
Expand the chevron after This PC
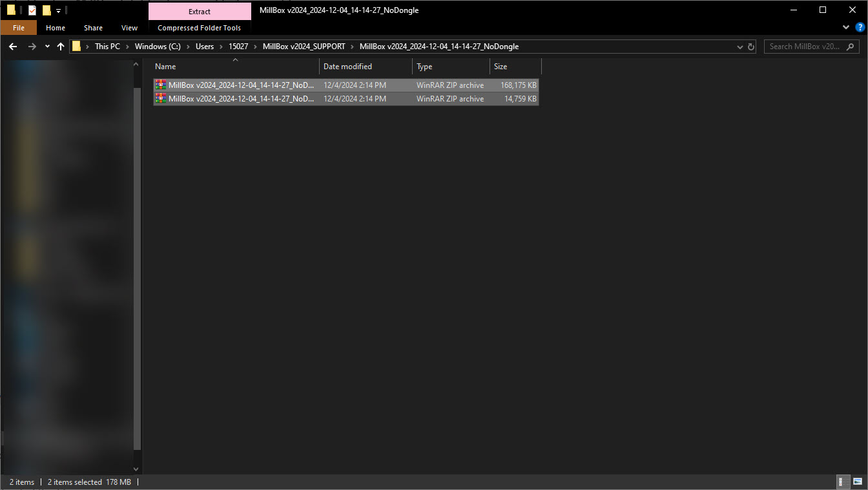pyautogui.click(x=127, y=47)
